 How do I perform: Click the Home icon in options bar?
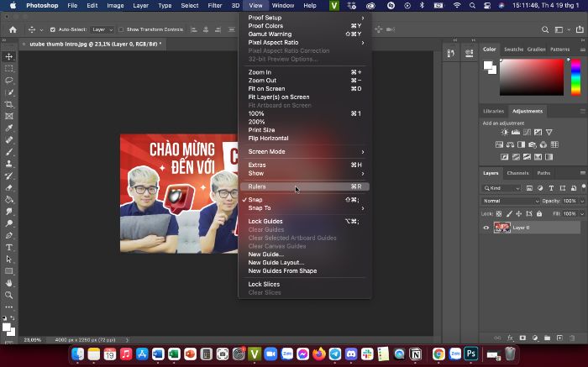tap(13, 29)
